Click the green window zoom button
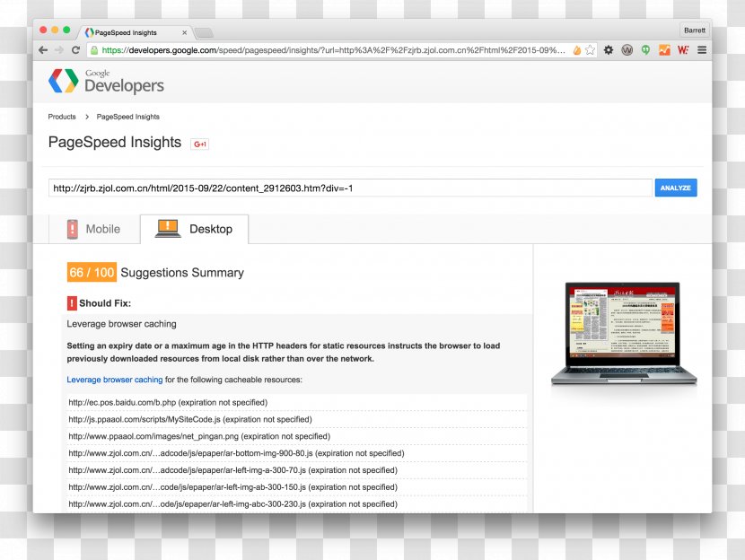 click(x=66, y=30)
